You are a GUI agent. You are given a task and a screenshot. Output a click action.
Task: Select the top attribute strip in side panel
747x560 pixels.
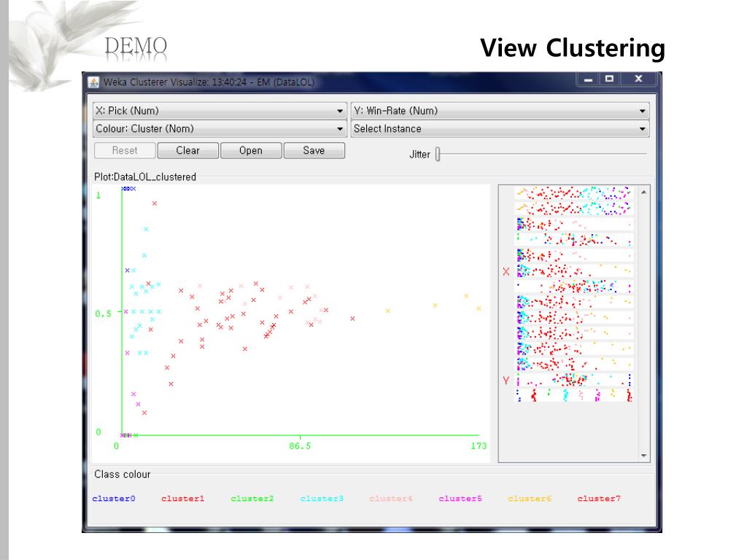574,192
